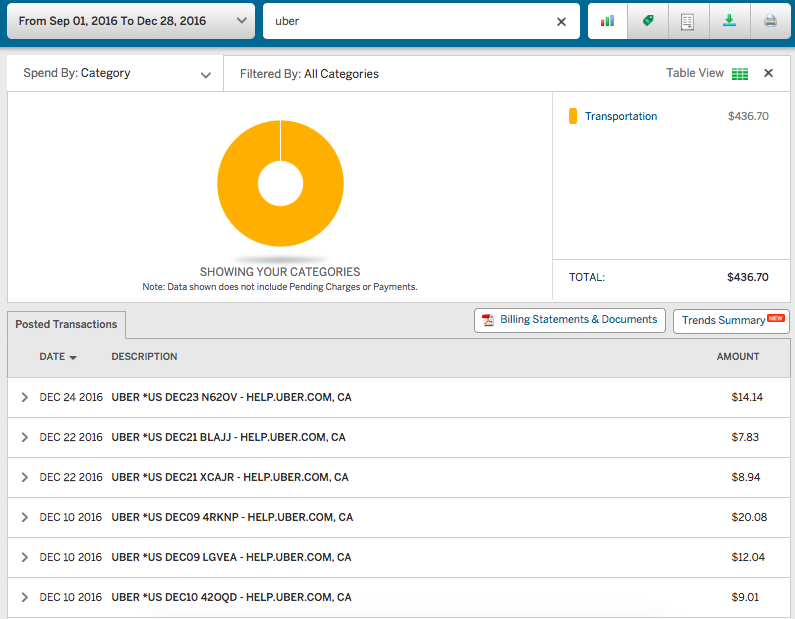
Task: Open the date range dropdown
Action: 130,21
